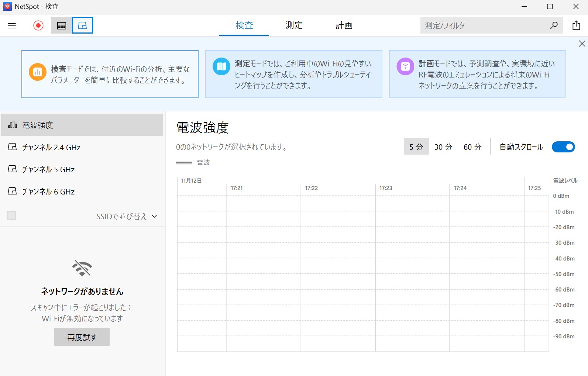Select the 60 分 time range

point(472,147)
